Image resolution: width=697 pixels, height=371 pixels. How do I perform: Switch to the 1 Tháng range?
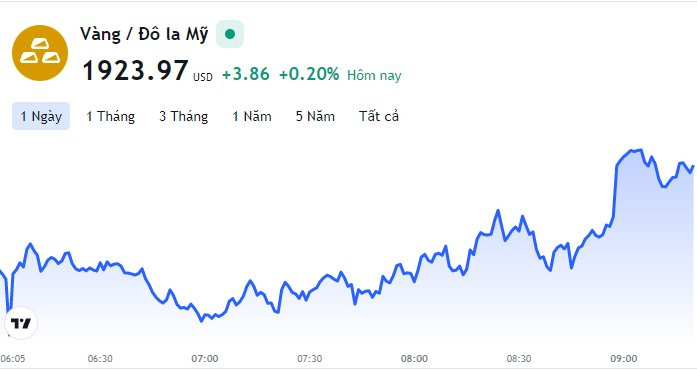coord(110,116)
